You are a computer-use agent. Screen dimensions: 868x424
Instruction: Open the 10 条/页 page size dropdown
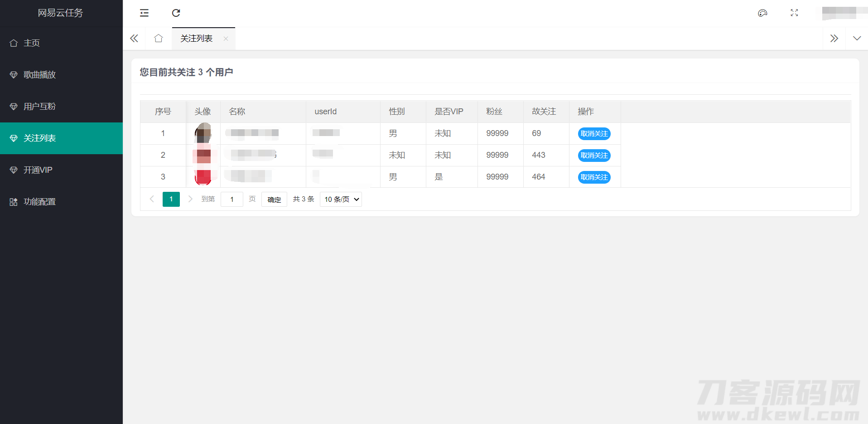click(341, 200)
